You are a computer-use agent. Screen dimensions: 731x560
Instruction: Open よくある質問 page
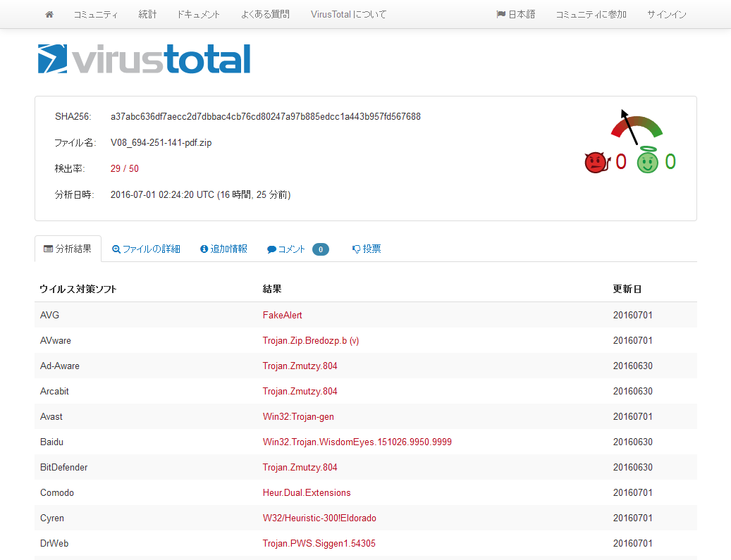tap(265, 14)
